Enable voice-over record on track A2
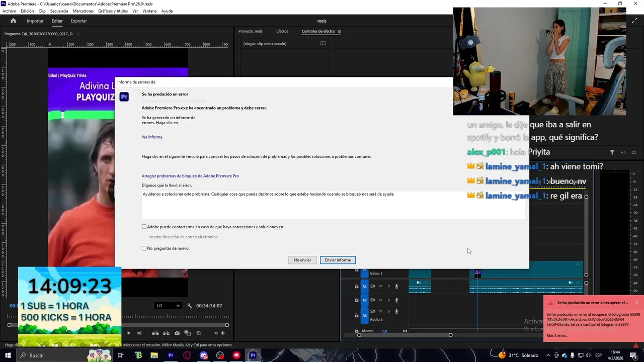 pyautogui.click(x=396, y=300)
